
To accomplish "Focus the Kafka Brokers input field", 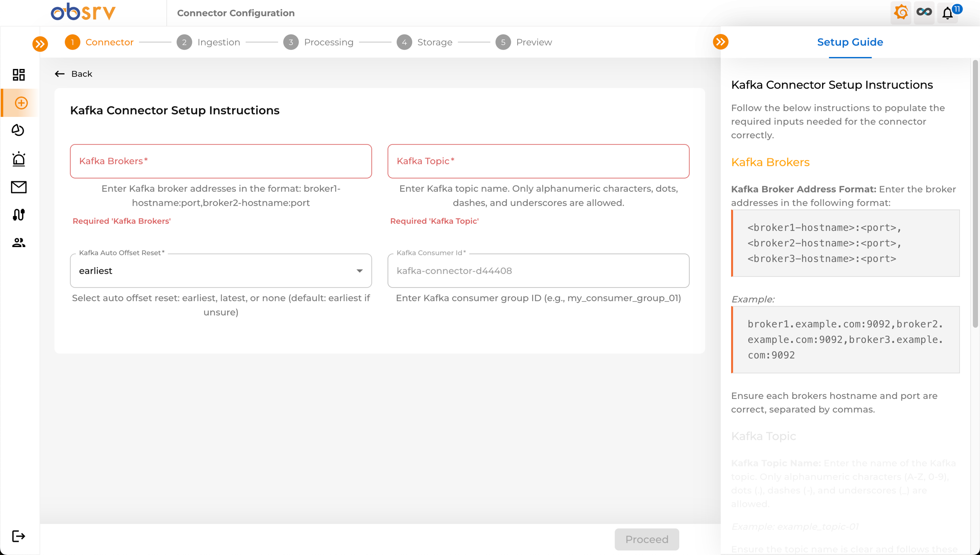I will tap(221, 161).
